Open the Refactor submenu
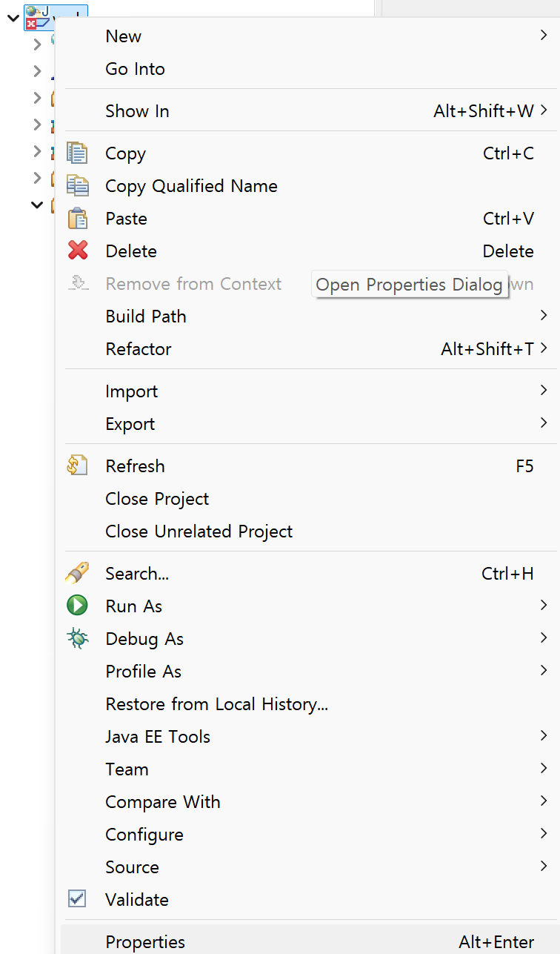The image size is (560, 954). point(139,349)
